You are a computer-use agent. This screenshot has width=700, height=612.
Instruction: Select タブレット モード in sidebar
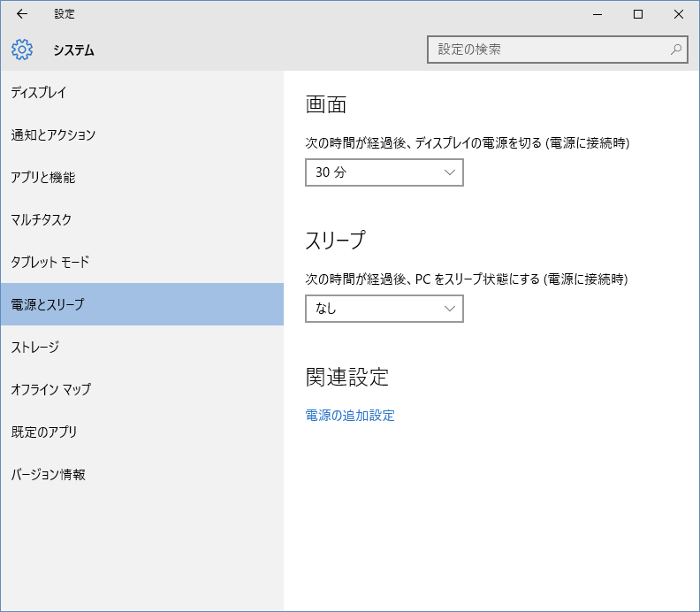click(x=50, y=263)
